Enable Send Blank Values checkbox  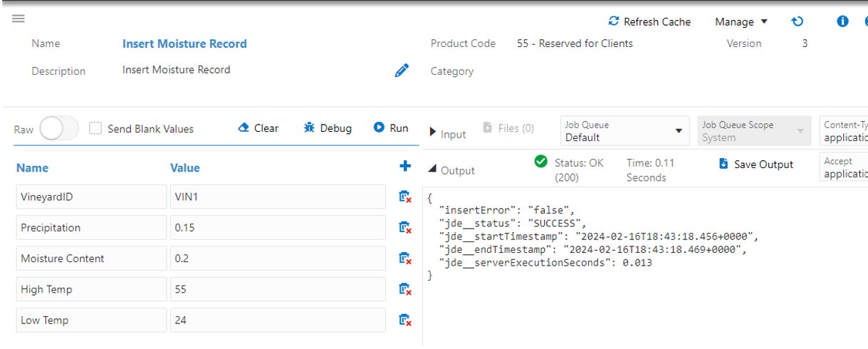[x=95, y=129]
